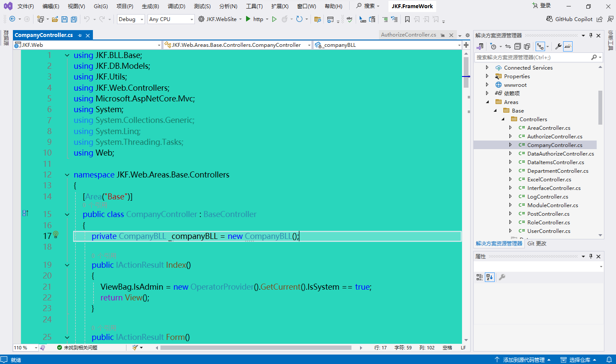Open the 调试(D) menu
Screen dimensions: 616x364
[x=176, y=6]
